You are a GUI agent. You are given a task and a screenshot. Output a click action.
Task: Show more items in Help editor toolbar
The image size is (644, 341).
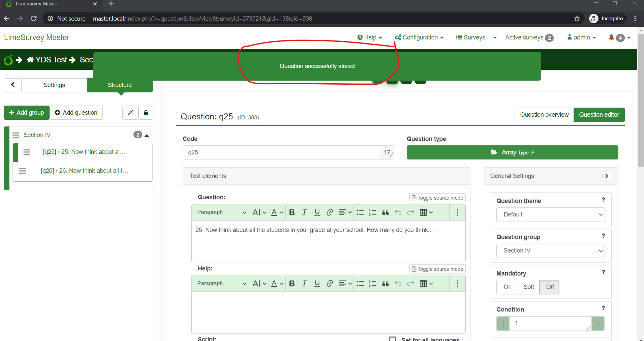[457, 283]
